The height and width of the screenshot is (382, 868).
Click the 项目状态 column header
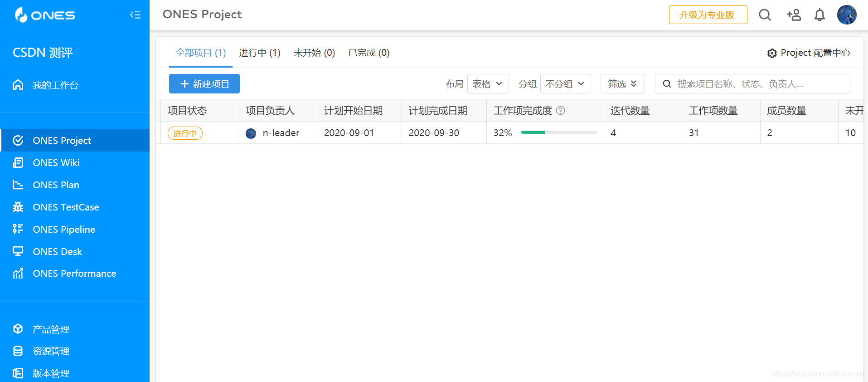[200, 111]
